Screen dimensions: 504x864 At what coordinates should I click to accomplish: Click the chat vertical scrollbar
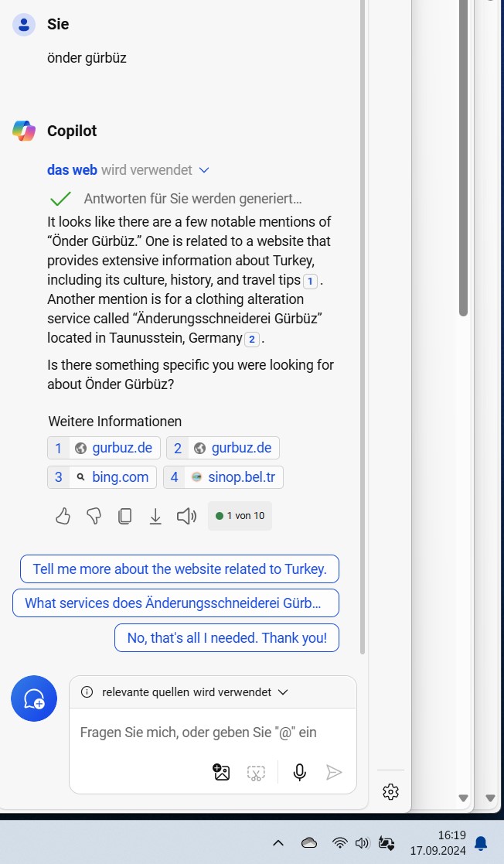[x=363, y=327]
